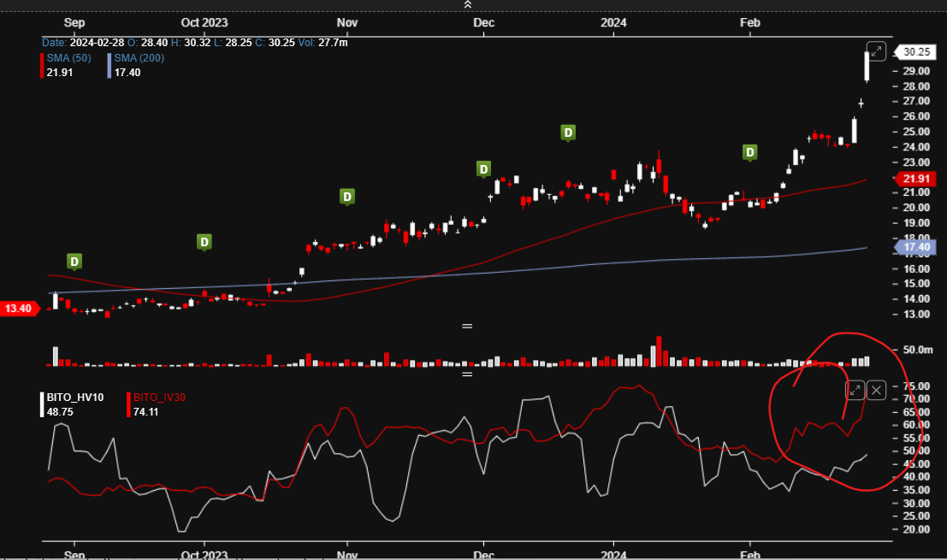Click the red 13.40 tag on the left

[20, 309]
